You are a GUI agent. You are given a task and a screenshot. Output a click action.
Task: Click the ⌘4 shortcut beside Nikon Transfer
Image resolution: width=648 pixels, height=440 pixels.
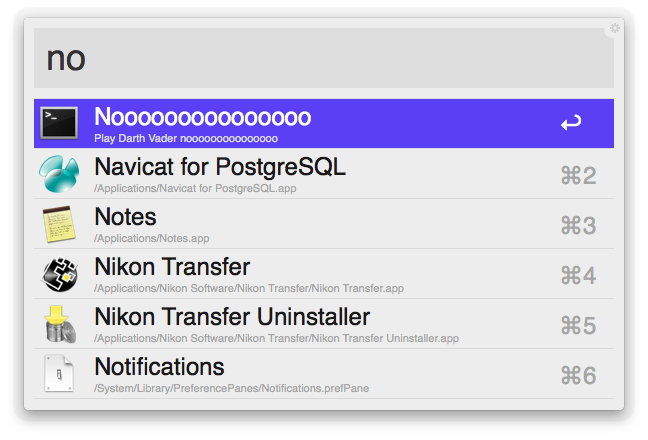point(578,276)
